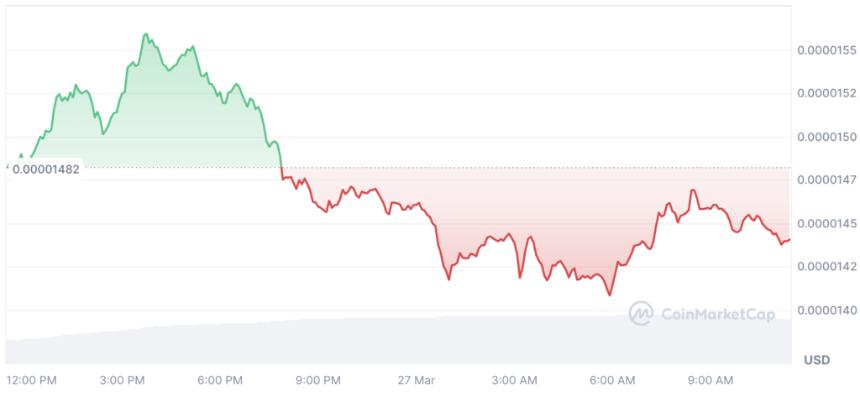Select the 9:00 AM time axis label

tap(710, 380)
